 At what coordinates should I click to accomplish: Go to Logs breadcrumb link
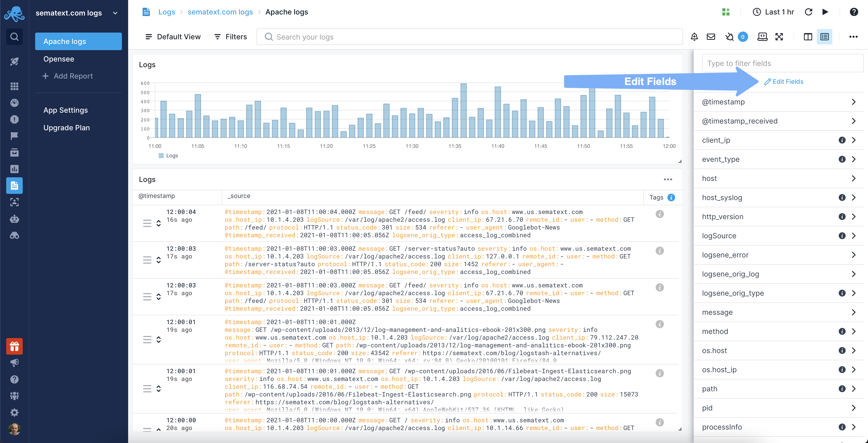tap(167, 12)
